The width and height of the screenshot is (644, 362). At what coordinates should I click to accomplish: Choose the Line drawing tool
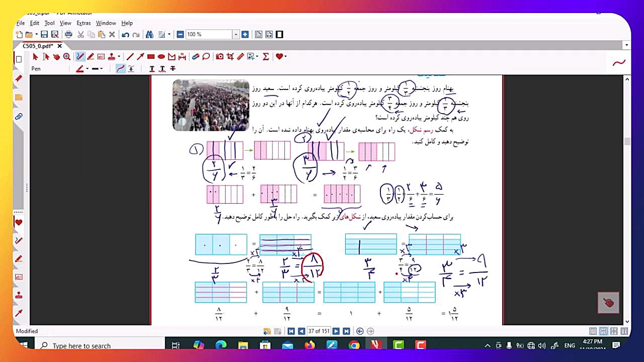click(x=130, y=57)
